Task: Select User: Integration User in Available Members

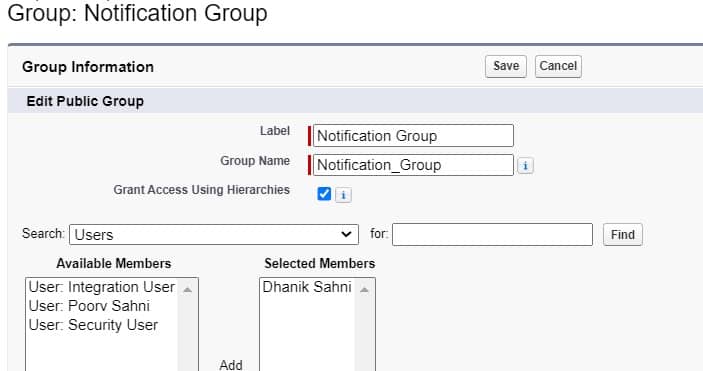Action: (102, 287)
